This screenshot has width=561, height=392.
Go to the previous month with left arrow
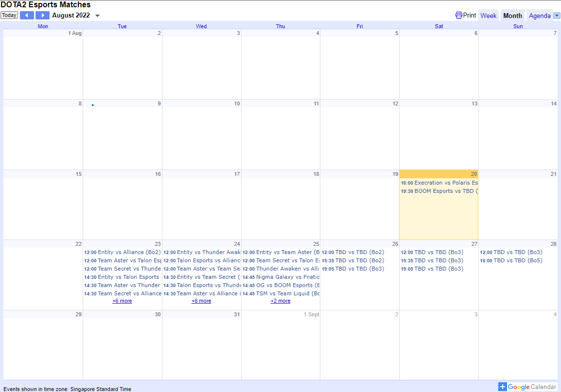27,15
